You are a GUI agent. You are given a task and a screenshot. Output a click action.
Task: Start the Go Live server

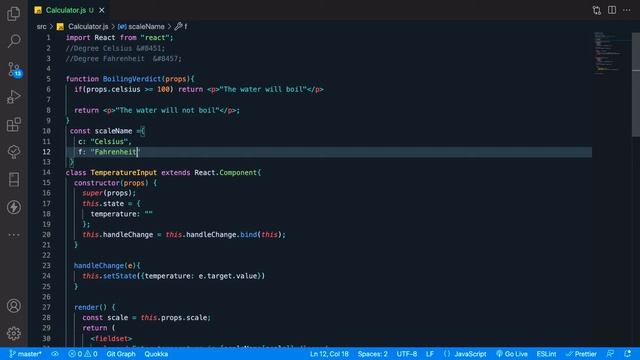[512, 354]
